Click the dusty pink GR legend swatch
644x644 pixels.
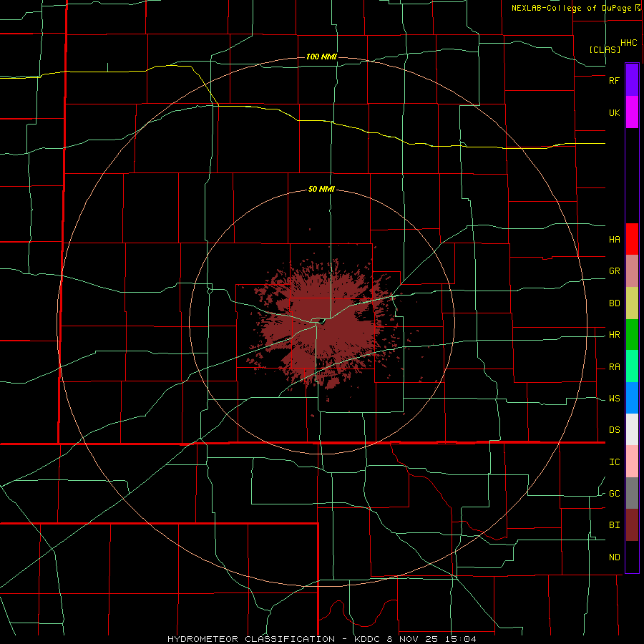[x=632, y=271]
